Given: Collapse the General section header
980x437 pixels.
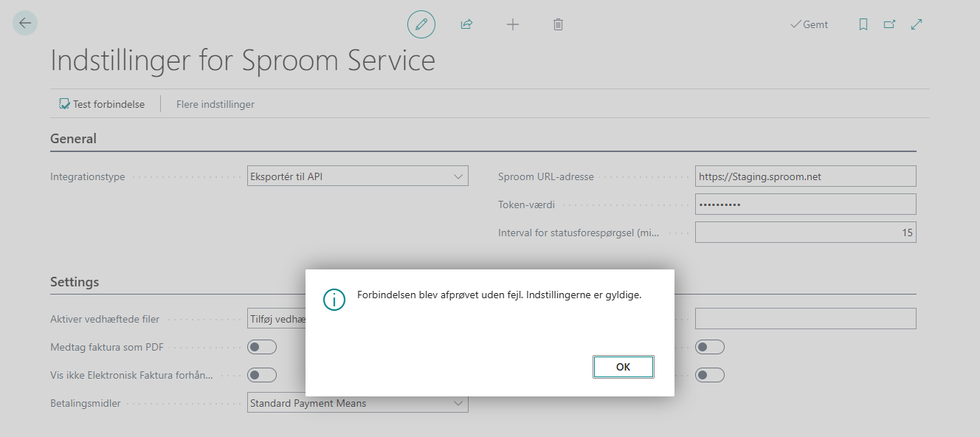Looking at the screenshot, I should [x=73, y=138].
